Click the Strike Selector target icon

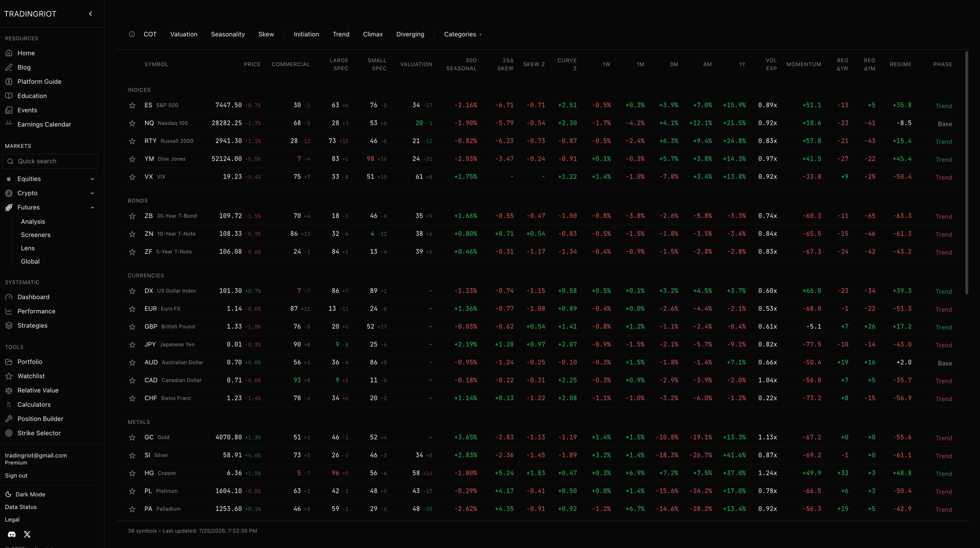[9, 433]
